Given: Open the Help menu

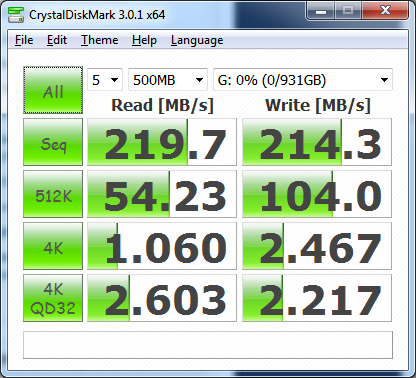Looking at the screenshot, I should [144, 40].
